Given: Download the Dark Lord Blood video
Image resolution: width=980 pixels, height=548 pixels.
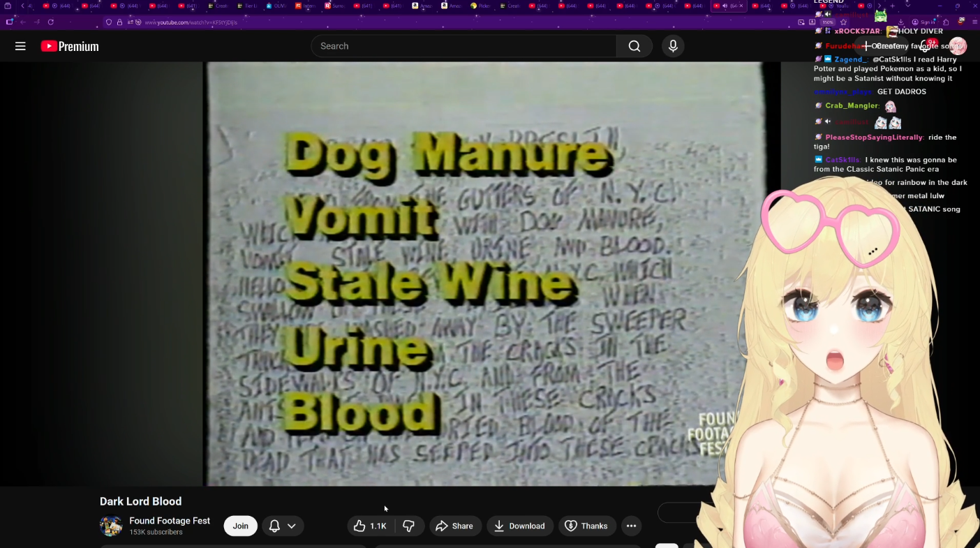Looking at the screenshot, I should click(x=520, y=526).
